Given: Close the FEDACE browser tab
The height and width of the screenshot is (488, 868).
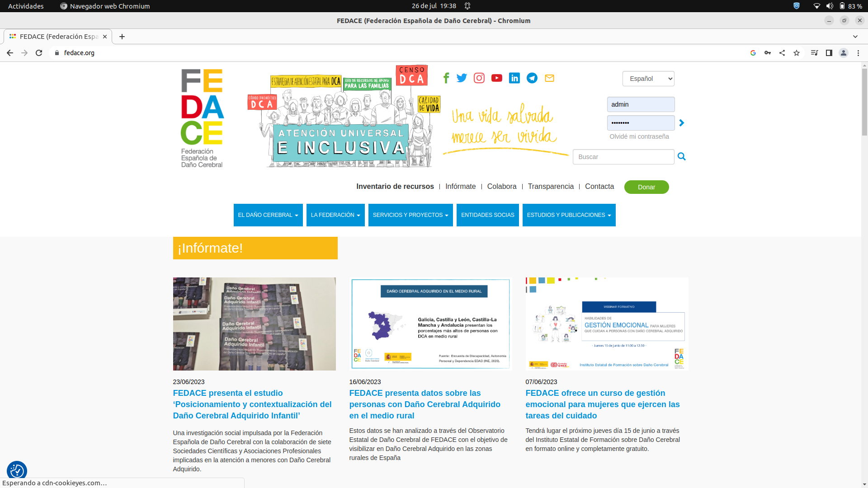Looking at the screenshot, I should (x=105, y=37).
